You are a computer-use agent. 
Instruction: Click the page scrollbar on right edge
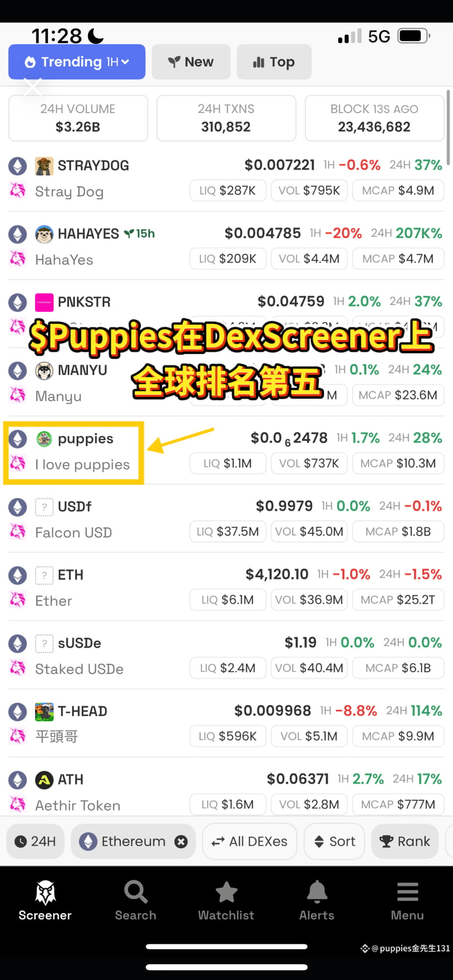pos(449,127)
